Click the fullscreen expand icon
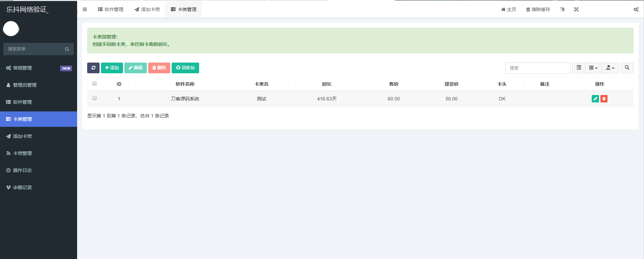 576,9
